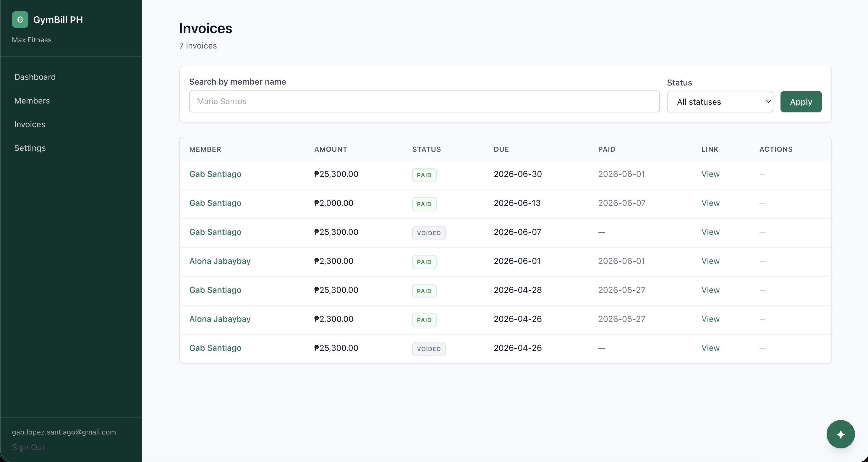Select Invoices in the sidebar

click(x=30, y=124)
